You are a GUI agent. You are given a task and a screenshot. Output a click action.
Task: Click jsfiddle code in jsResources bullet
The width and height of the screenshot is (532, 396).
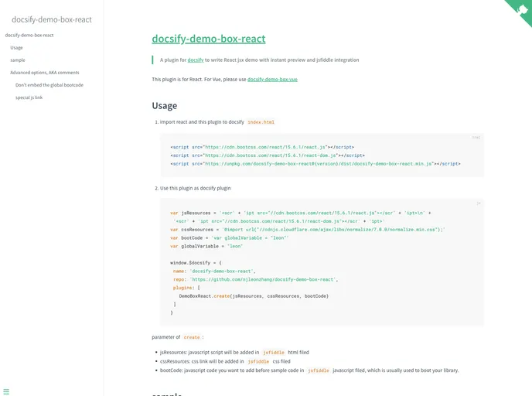click(x=274, y=353)
